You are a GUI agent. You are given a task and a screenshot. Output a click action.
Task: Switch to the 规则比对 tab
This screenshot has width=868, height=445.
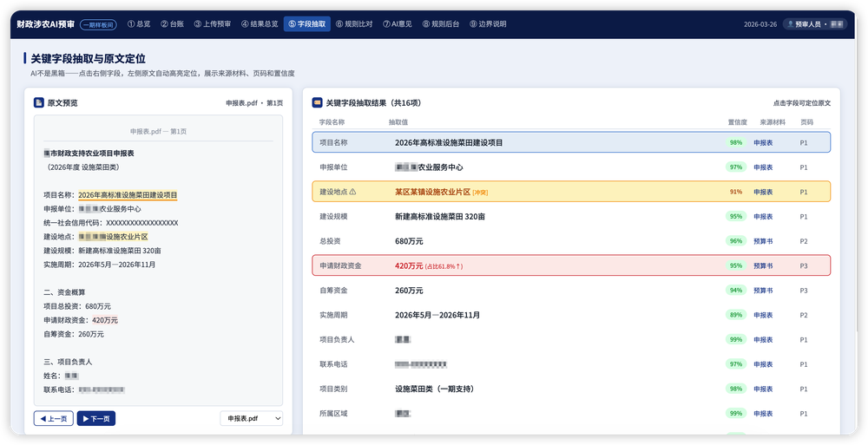click(354, 23)
